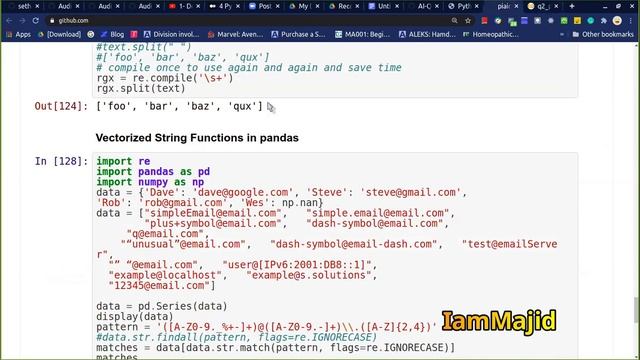Open the 'Division invol...' bookmark
640x360 pixels.
click(171, 35)
